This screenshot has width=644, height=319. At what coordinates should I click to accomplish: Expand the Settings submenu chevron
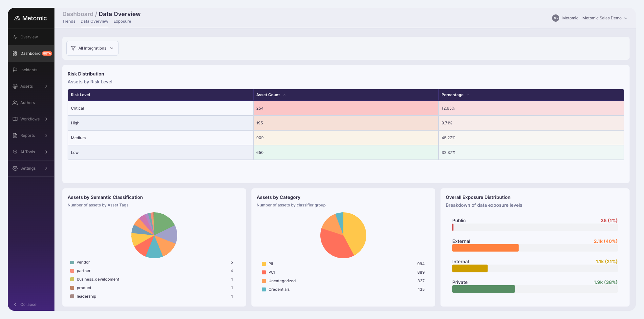pyautogui.click(x=46, y=168)
